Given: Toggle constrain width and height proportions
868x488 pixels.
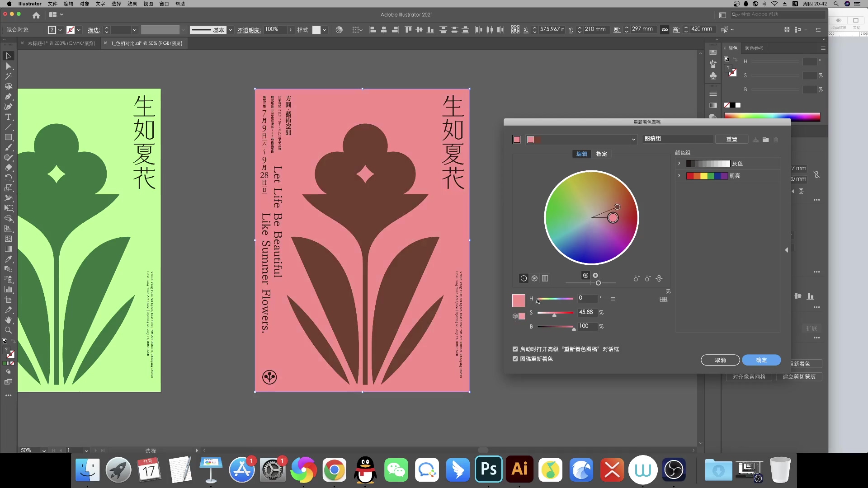Looking at the screenshot, I should click(665, 29).
